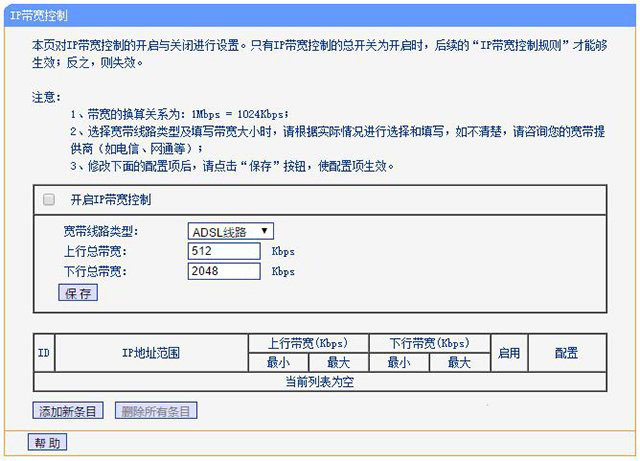
Task: Open help with the 帮助 button
Action: click(x=47, y=442)
